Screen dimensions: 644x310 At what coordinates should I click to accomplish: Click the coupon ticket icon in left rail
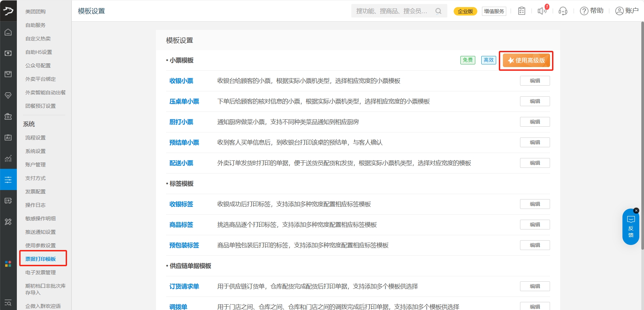[8, 117]
